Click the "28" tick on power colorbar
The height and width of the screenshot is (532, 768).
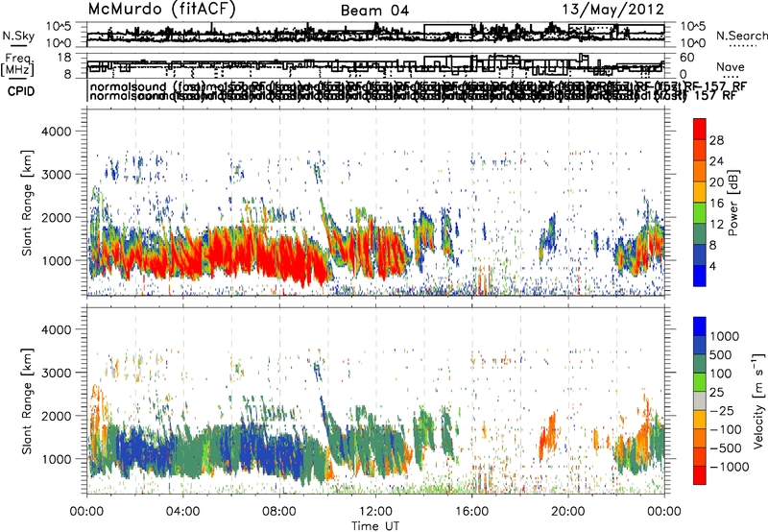pos(716,140)
